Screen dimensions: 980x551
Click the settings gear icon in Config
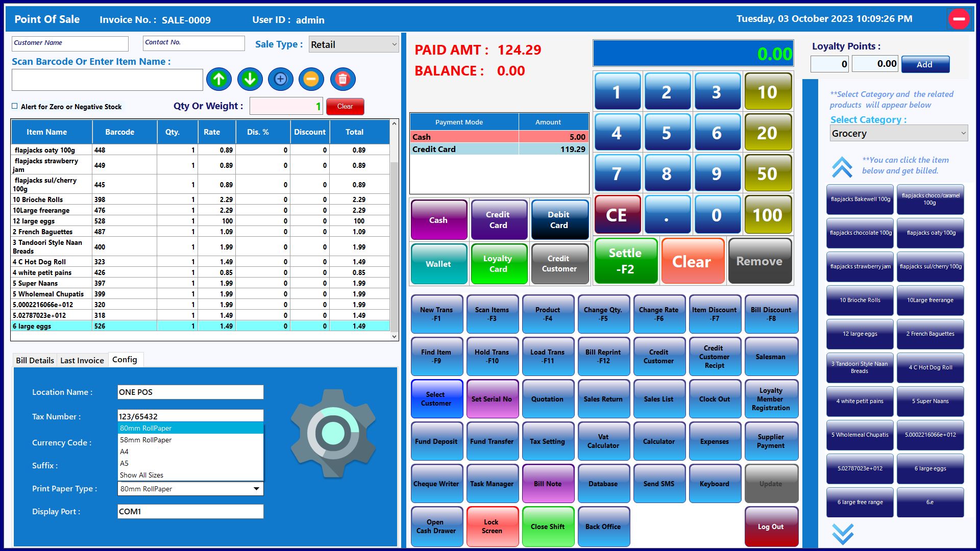tap(333, 433)
